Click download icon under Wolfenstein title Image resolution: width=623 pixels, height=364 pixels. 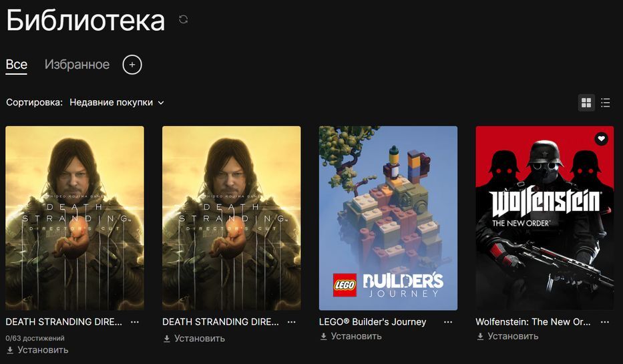click(x=480, y=337)
